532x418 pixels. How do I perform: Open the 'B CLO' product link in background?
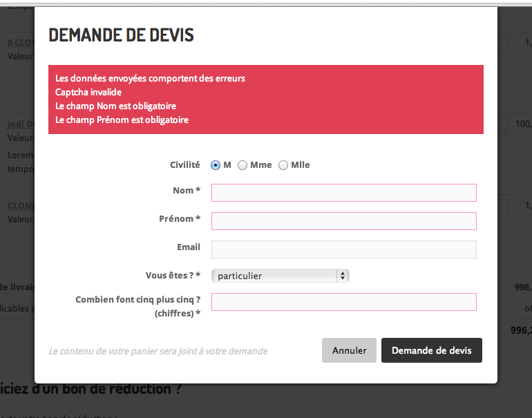coord(21,43)
